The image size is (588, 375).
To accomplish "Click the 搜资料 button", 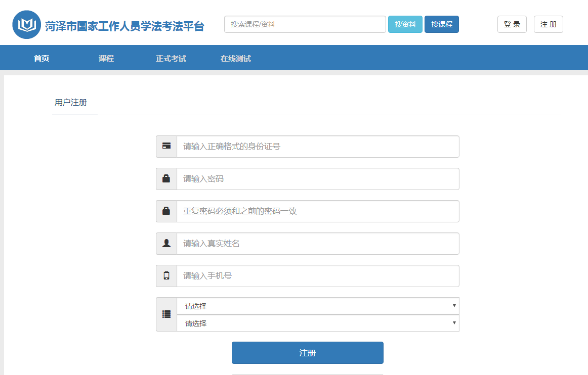I will (x=405, y=24).
